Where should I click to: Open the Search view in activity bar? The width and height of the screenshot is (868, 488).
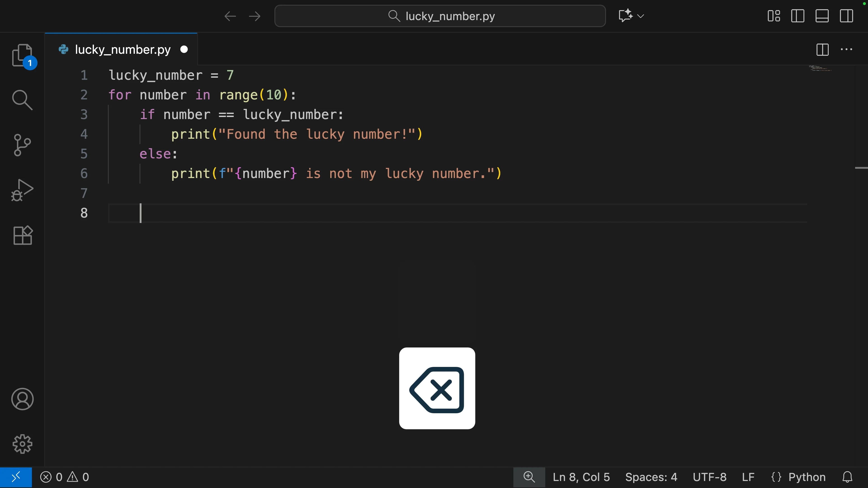tap(22, 100)
